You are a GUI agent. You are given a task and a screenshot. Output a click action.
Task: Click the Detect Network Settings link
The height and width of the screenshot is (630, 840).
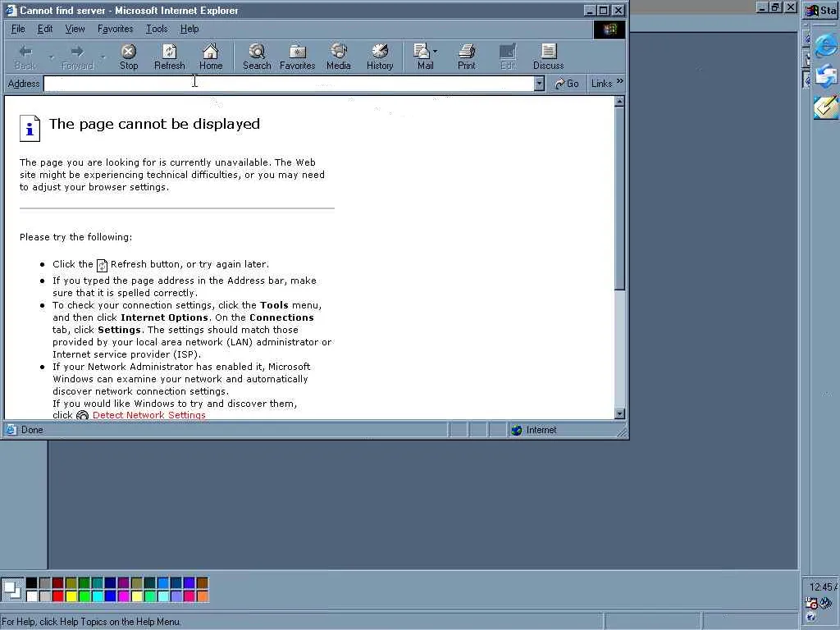pos(149,415)
